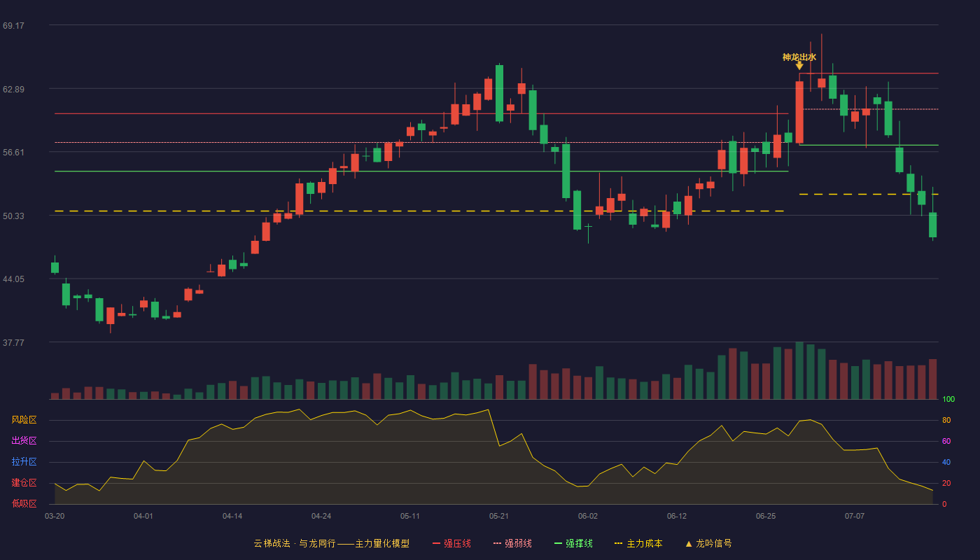Image resolution: width=980 pixels, height=560 pixels.
Task: Click the 07-07 date label
Action: [x=855, y=516]
